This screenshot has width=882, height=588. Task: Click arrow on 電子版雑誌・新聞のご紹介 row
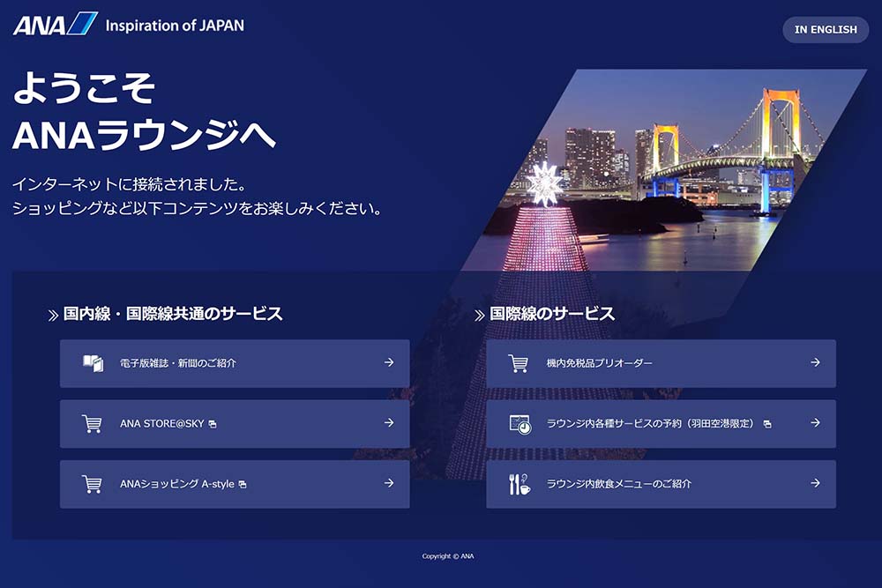389,362
